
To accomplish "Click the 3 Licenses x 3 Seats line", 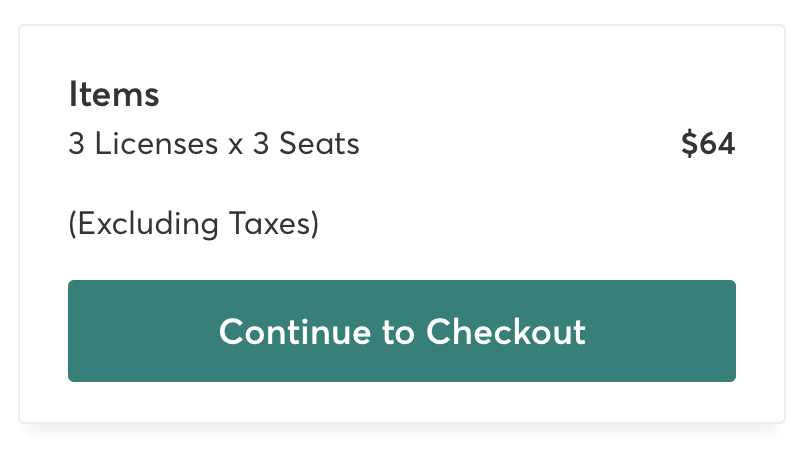I will (x=214, y=143).
